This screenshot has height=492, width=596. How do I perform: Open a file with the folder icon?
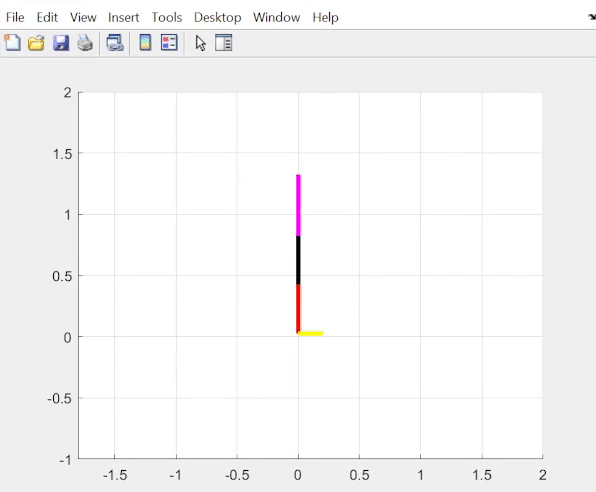click(x=36, y=43)
